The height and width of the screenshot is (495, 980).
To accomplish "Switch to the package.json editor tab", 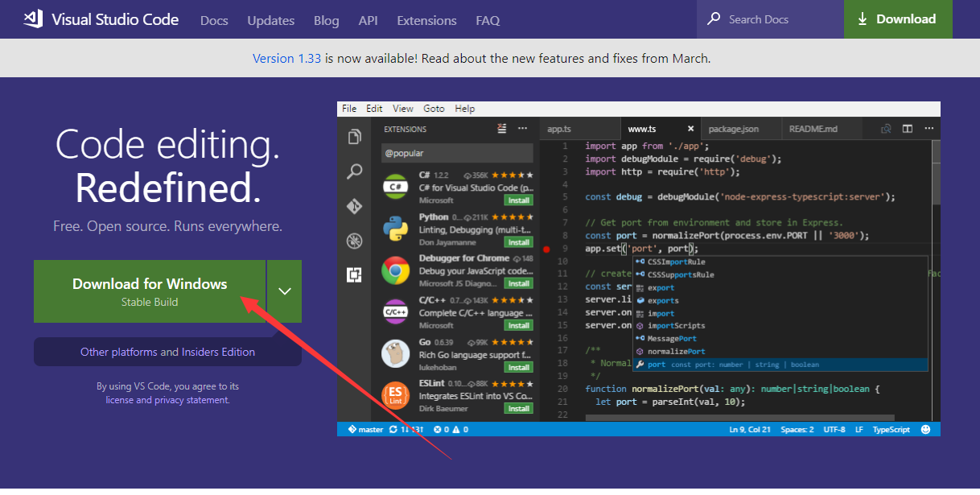I will (741, 129).
